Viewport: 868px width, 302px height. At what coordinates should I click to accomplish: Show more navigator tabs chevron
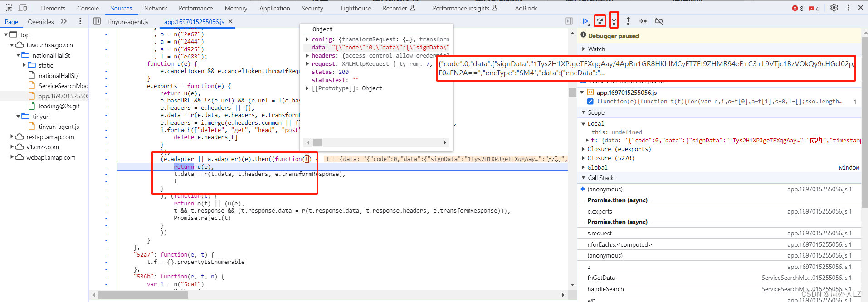point(63,21)
